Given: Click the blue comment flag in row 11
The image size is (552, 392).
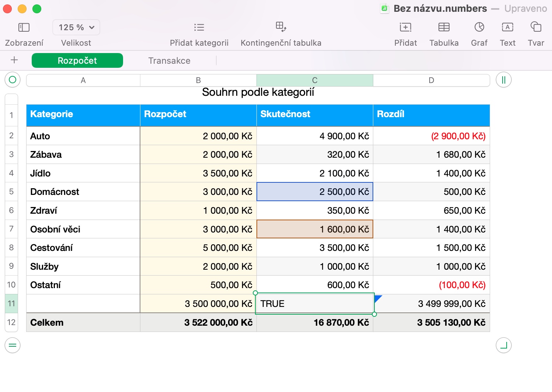Looking at the screenshot, I should [377, 298].
